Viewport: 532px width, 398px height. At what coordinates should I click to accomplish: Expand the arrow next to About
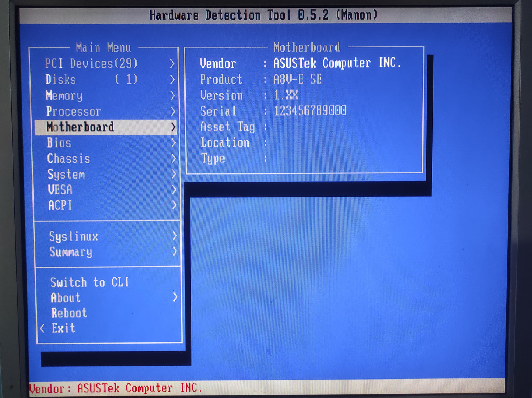click(175, 297)
